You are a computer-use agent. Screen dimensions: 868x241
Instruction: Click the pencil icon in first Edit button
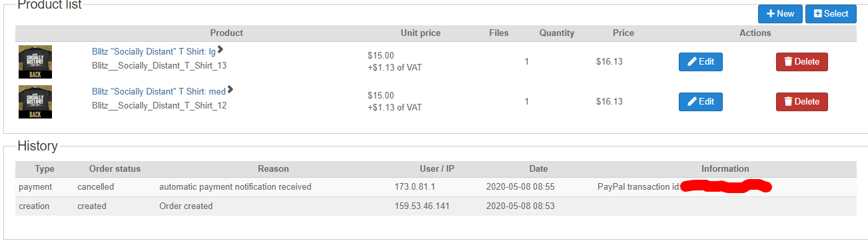(692, 62)
